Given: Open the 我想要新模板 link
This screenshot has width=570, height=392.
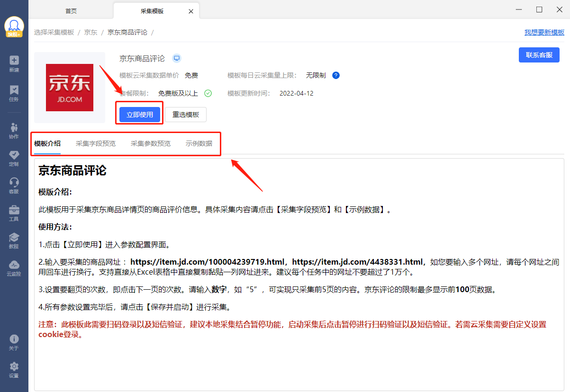Looking at the screenshot, I should (x=544, y=32).
